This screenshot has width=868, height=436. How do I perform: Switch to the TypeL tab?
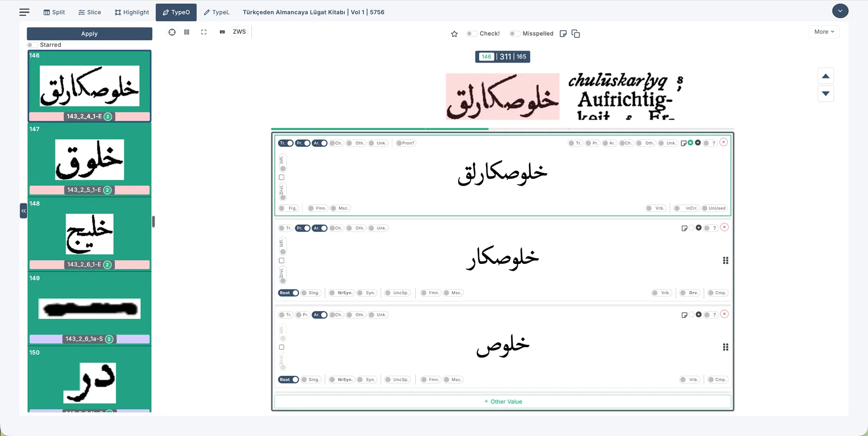[216, 12]
